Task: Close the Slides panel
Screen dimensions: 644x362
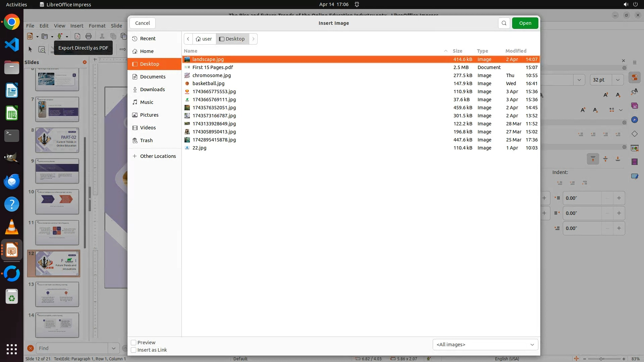Action: (85, 62)
